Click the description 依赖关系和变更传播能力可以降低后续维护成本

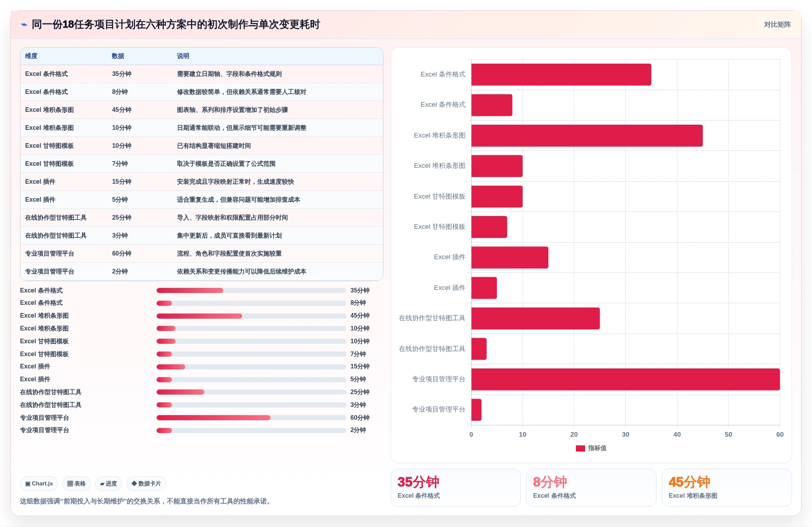click(242, 271)
